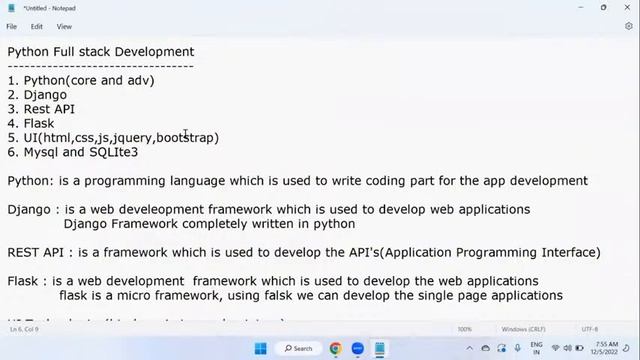
Task: Click the Windows (CRLF) status entry
Action: coord(523,329)
